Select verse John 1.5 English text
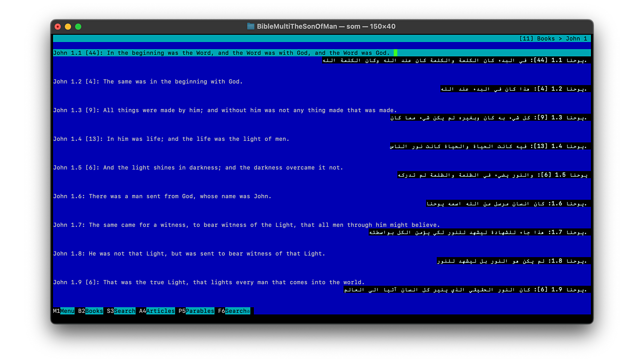 [198, 168]
